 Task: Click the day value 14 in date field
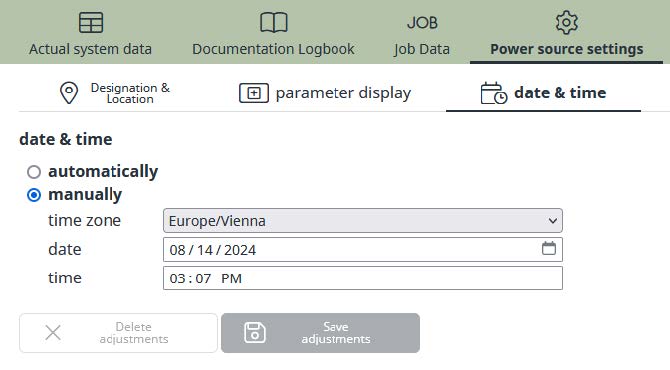(x=205, y=250)
